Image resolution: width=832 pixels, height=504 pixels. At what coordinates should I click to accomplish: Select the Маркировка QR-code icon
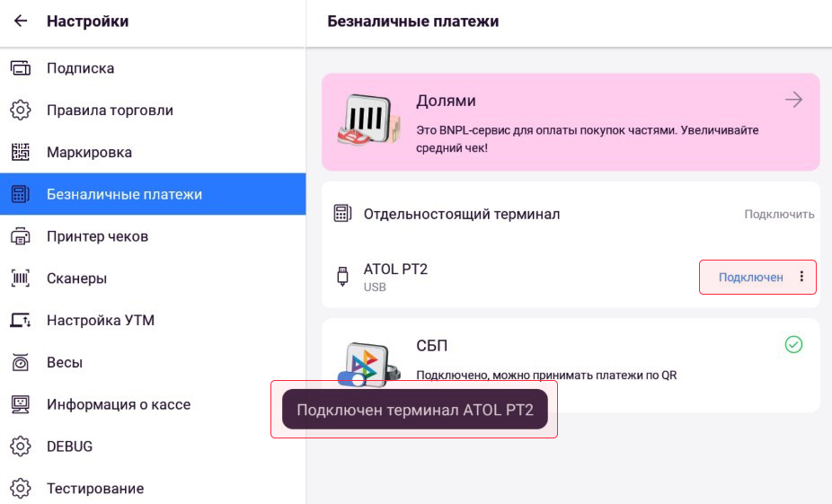(x=20, y=152)
